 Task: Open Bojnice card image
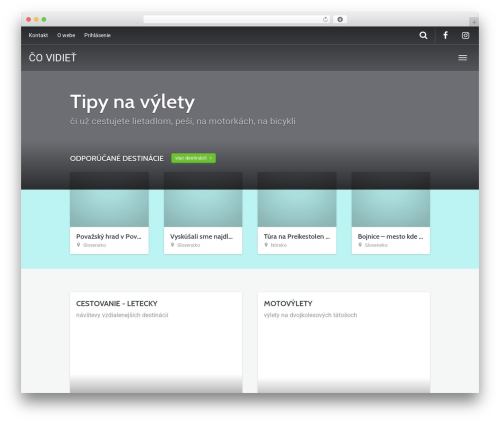(391, 199)
